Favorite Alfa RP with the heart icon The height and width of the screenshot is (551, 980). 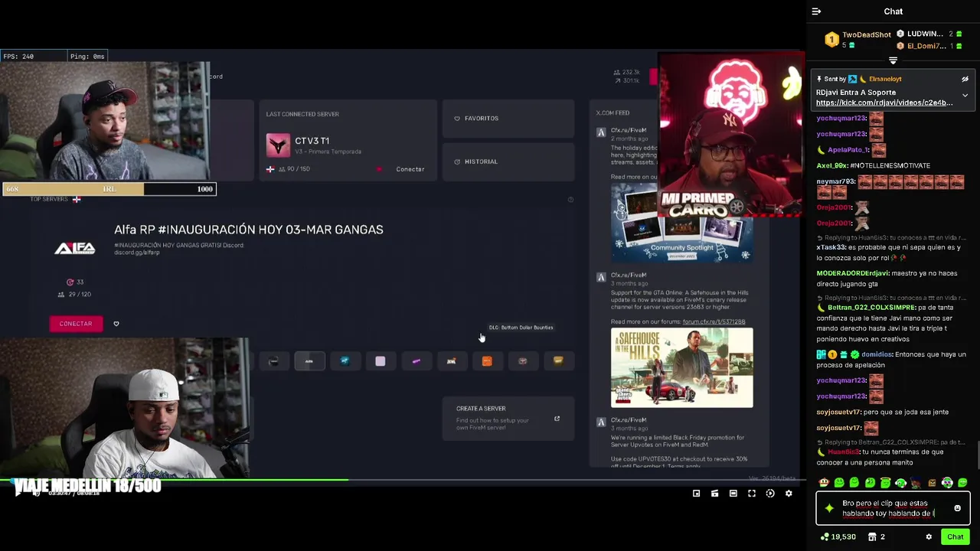click(116, 324)
